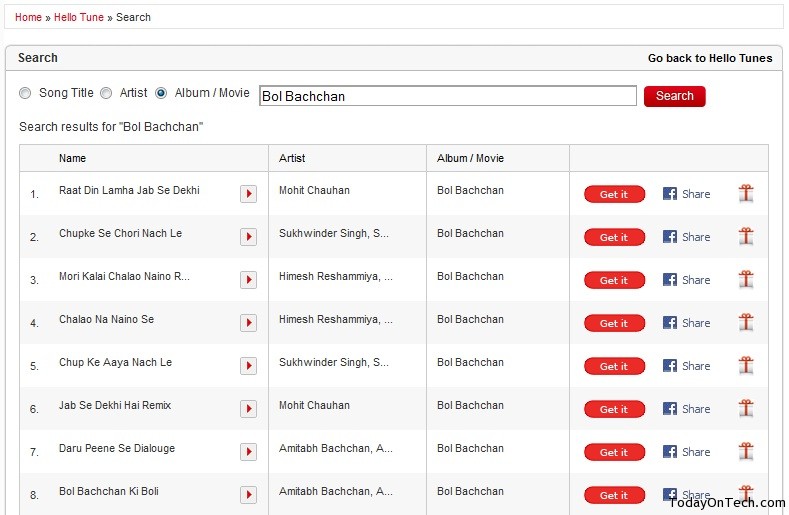This screenshot has width=789, height=515.
Task: Gift the Daru Peene Se Dialouge tune
Action: coord(746,452)
